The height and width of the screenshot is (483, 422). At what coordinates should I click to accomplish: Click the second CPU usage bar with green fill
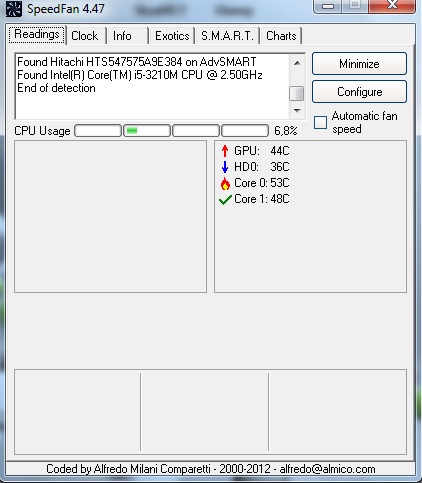tap(147, 131)
